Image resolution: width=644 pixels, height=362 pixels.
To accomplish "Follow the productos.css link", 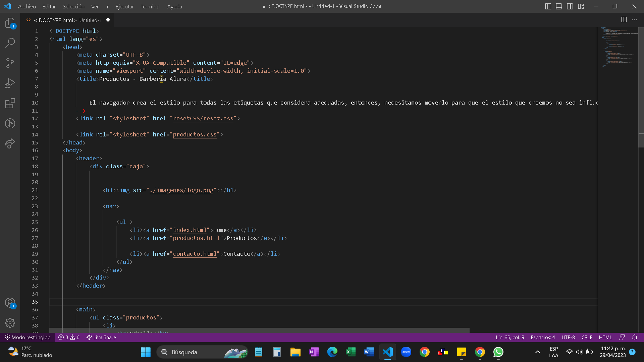I will (195, 134).
